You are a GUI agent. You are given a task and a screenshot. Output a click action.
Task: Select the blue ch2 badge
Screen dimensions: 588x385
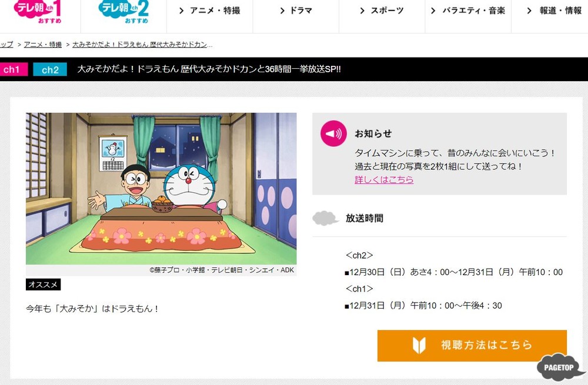[50, 69]
